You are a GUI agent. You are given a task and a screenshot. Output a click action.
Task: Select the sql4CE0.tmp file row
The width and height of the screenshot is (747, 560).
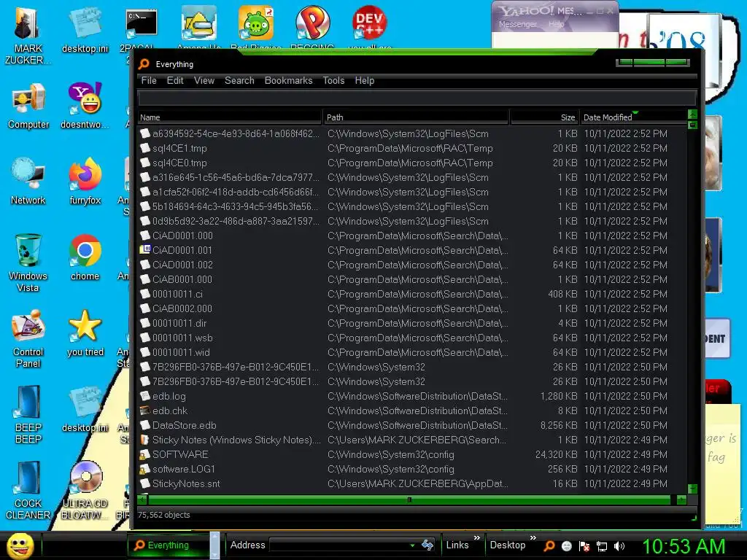413,163
